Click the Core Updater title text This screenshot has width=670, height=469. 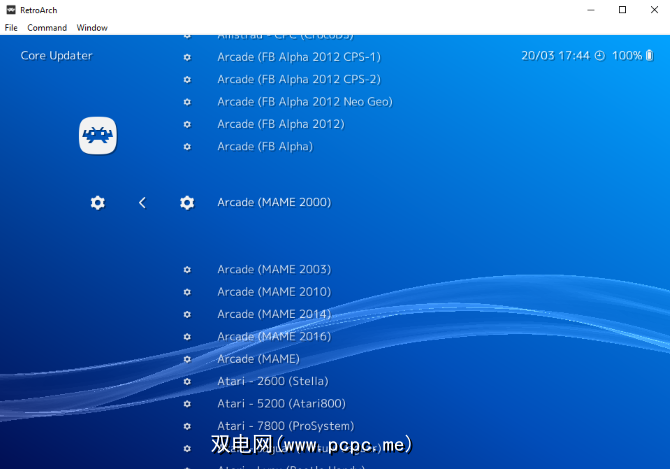coord(56,56)
